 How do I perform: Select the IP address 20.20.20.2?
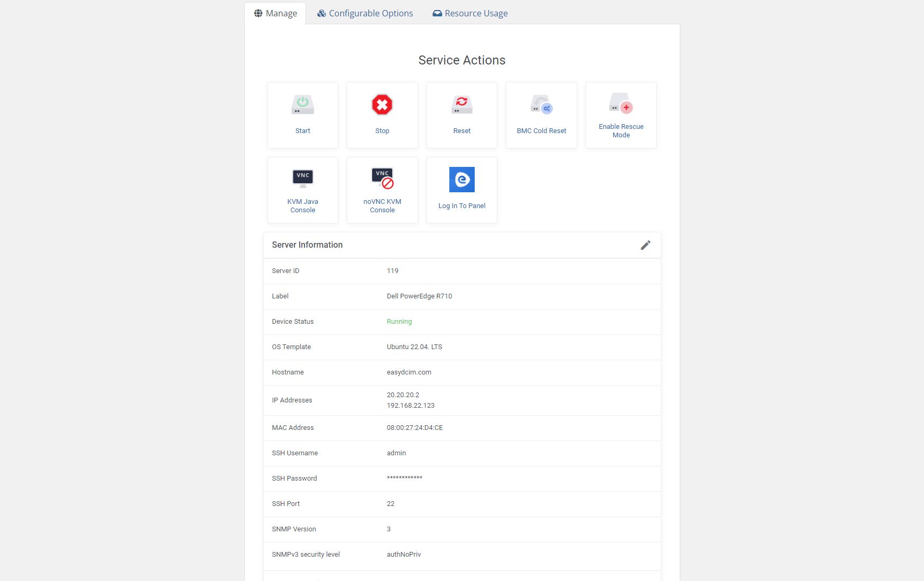point(402,395)
